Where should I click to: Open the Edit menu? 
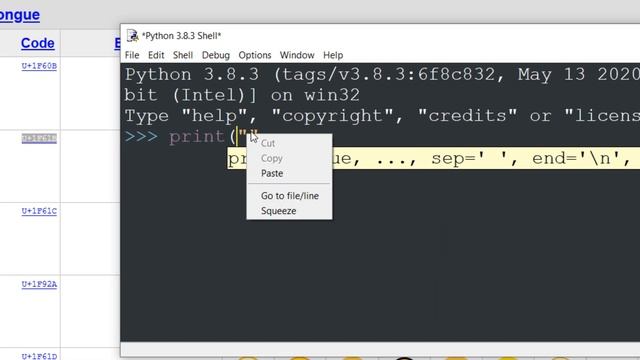(156, 55)
